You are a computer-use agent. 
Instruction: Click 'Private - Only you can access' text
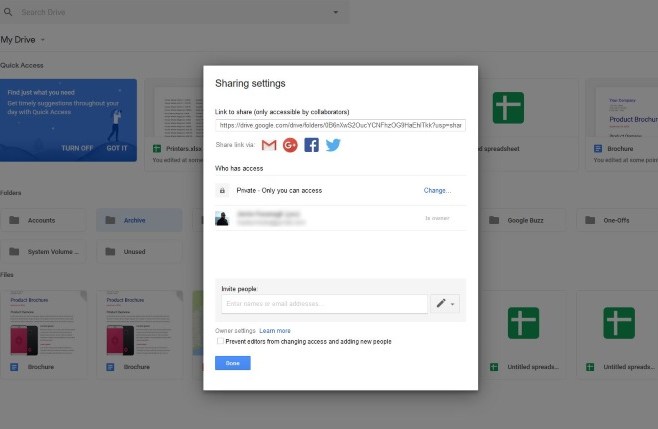[279, 191]
